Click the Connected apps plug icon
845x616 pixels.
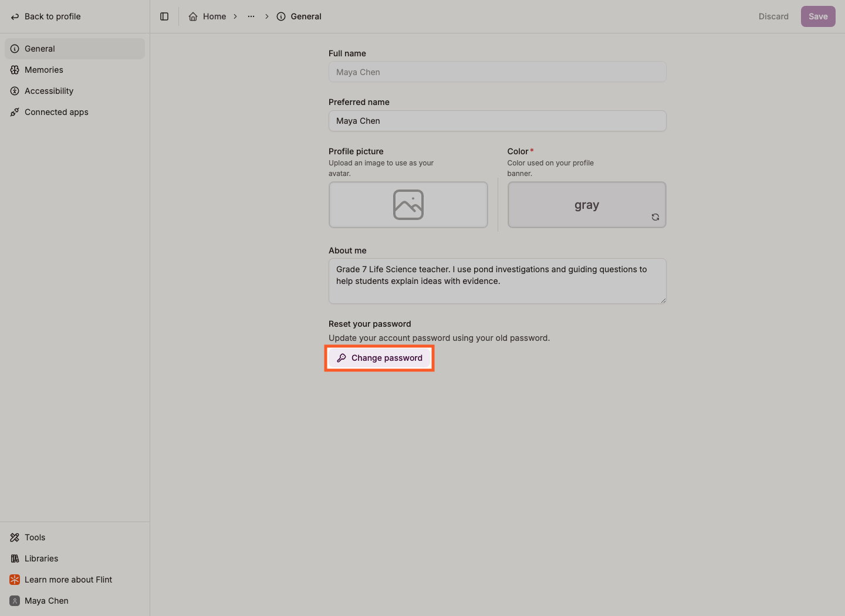15,112
